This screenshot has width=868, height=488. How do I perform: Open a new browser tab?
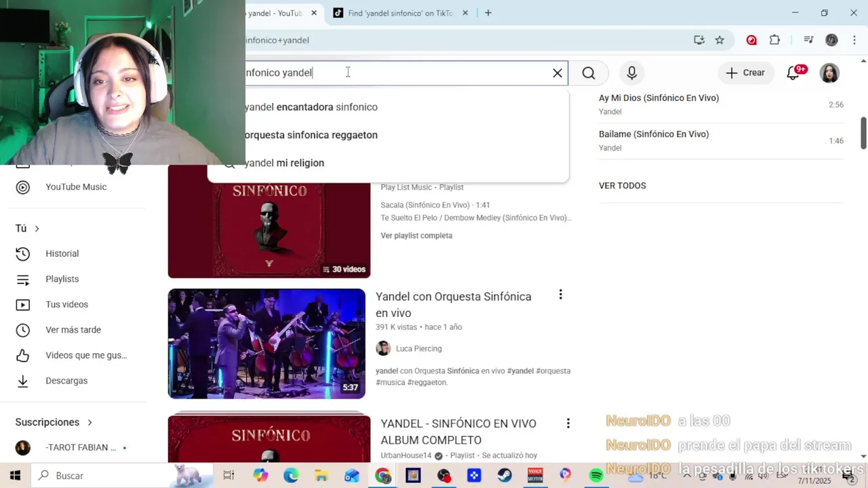pos(488,13)
